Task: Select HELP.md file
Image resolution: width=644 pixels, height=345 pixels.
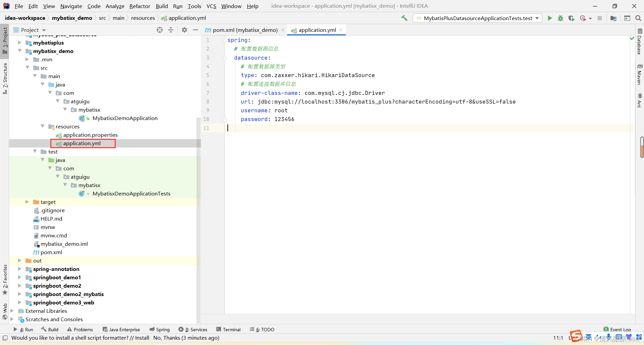Action: 51,219
